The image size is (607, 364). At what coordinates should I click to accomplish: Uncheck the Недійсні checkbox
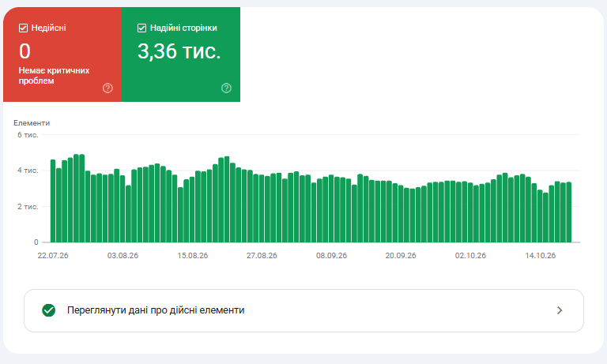pos(23,28)
